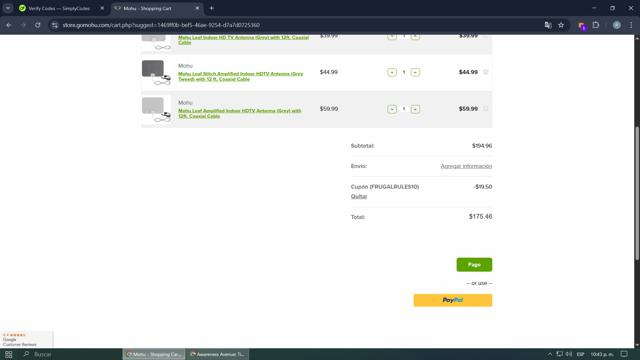Select the $194.96 subtotal amount
640x360 pixels.
[482, 146]
